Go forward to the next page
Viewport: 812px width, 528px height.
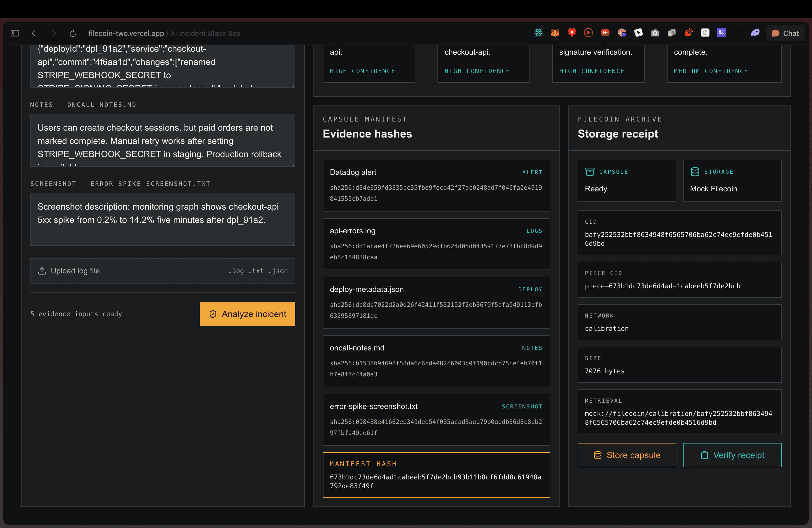(x=54, y=33)
